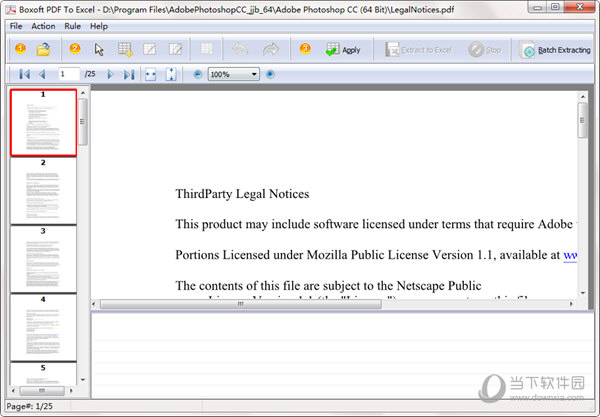Go to next page

pos(110,74)
